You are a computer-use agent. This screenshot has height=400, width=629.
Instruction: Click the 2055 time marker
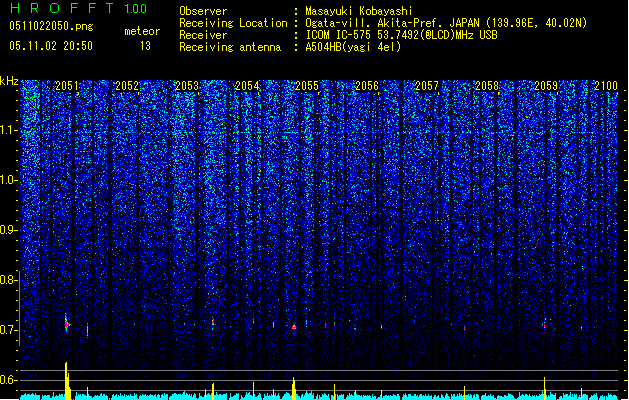click(307, 86)
